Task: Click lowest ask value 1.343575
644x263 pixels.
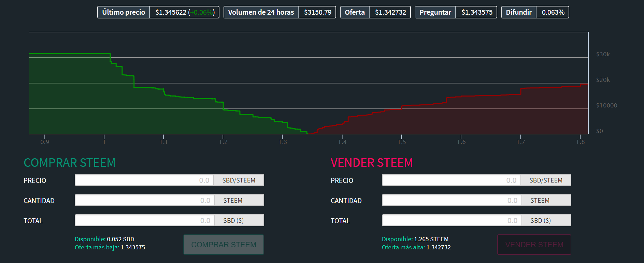Action: coord(133,247)
